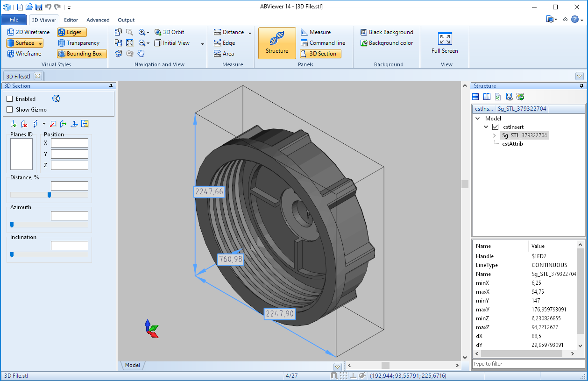Viewport: 588px width, 381px height.
Task: Check the Enabled checkbox in 3D Section
Action: (10, 99)
